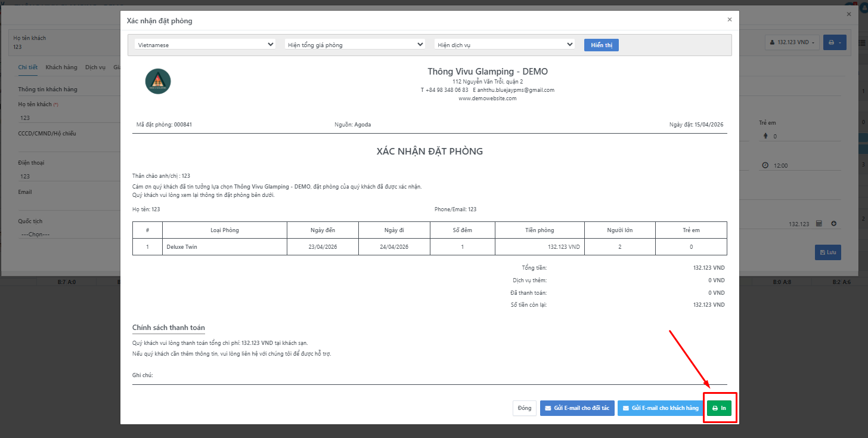Open the Hiện dịch vụ dropdown
Screen dimensions: 868x438
[504, 45]
